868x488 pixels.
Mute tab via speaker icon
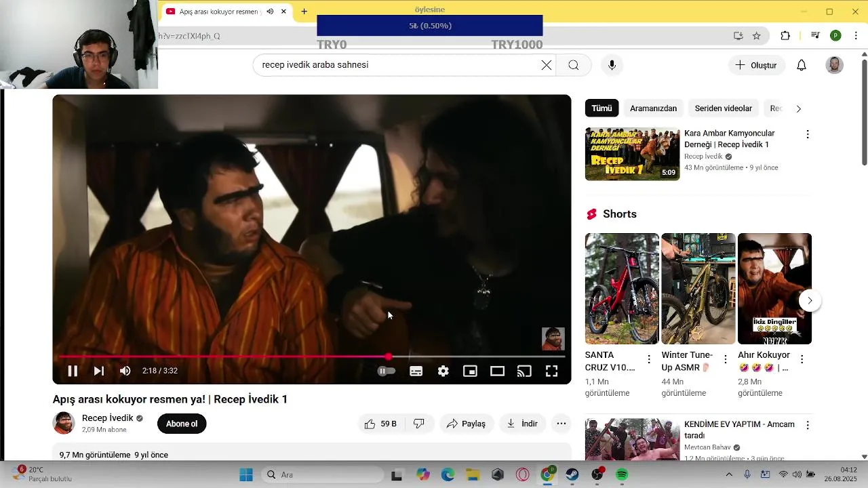point(270,12)
